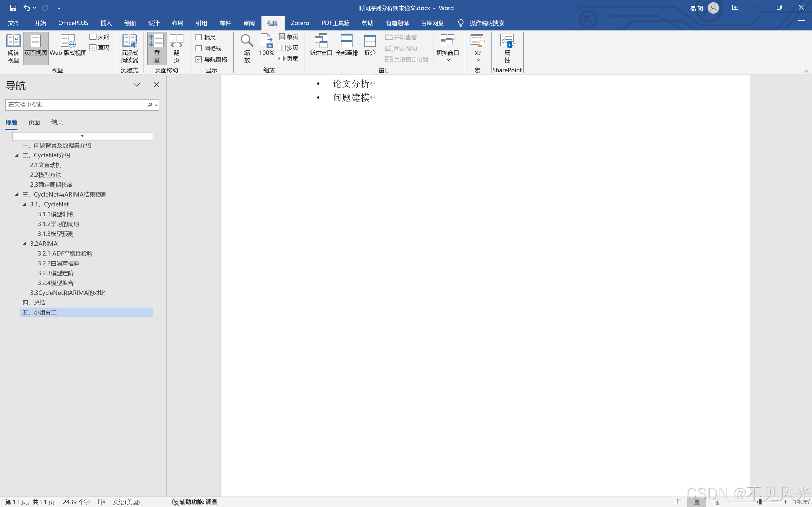Enable the Ruler (标尺) checkbox
The height and width of the screenshot is (507, 812).
[x=199, y=37]
